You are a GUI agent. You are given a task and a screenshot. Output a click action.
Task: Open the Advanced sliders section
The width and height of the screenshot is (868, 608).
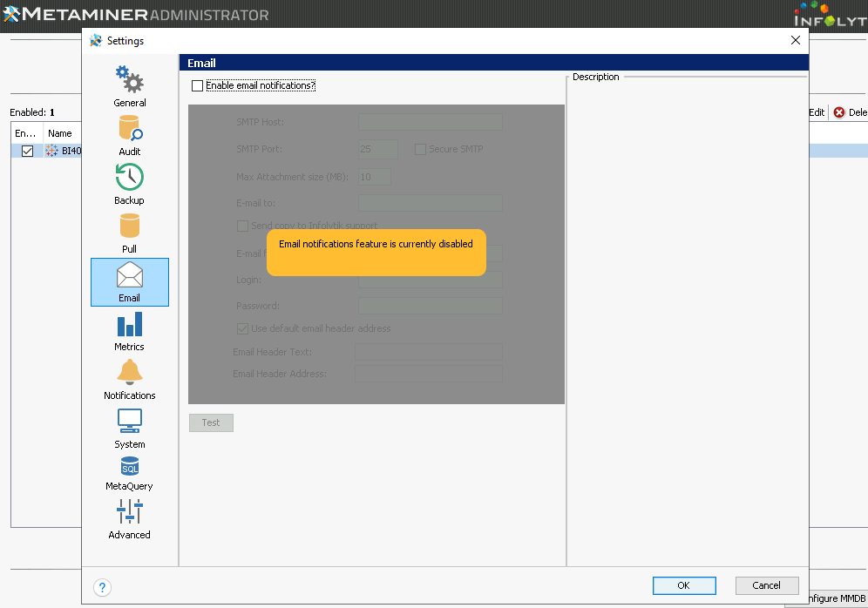click(130, 519)
